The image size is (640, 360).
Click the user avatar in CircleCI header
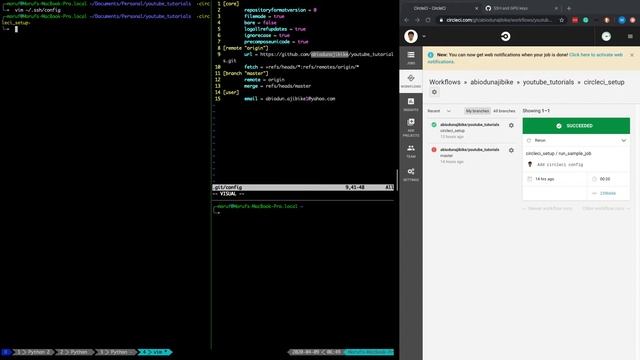(x=411, y=36)
